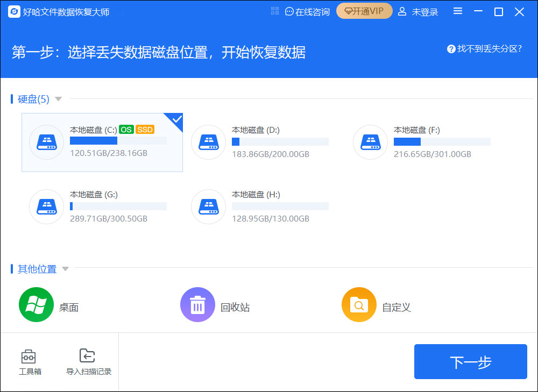
Task: Click the 在线咨询 text
Action: pyautogui.click(x=312, y=12)
